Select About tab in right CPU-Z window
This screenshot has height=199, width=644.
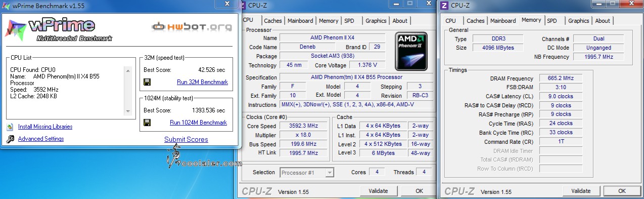tap(603, 21)
